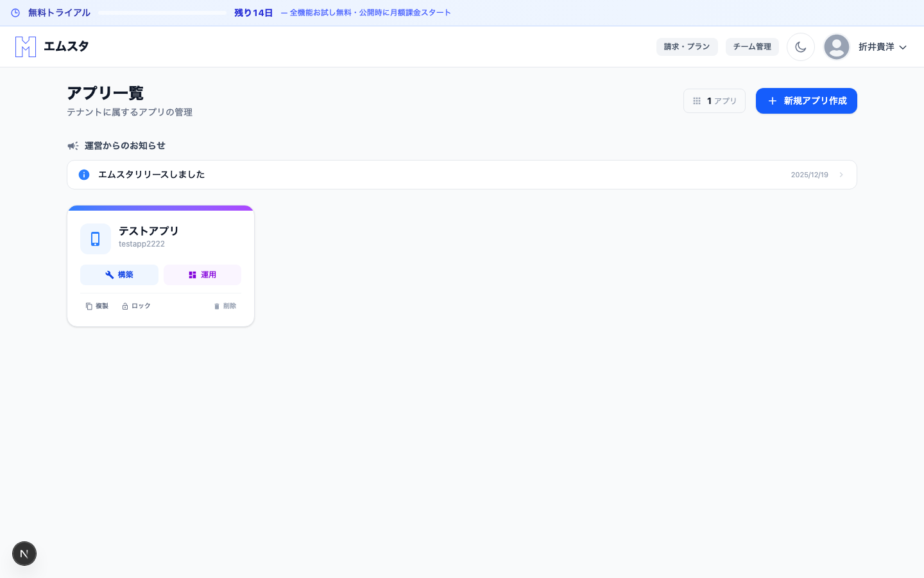Click the 新規アプリ作成 button

point(807,101)
